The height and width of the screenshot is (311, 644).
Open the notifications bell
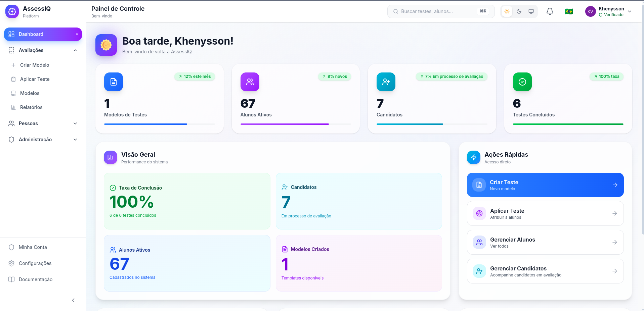[550, 11]
